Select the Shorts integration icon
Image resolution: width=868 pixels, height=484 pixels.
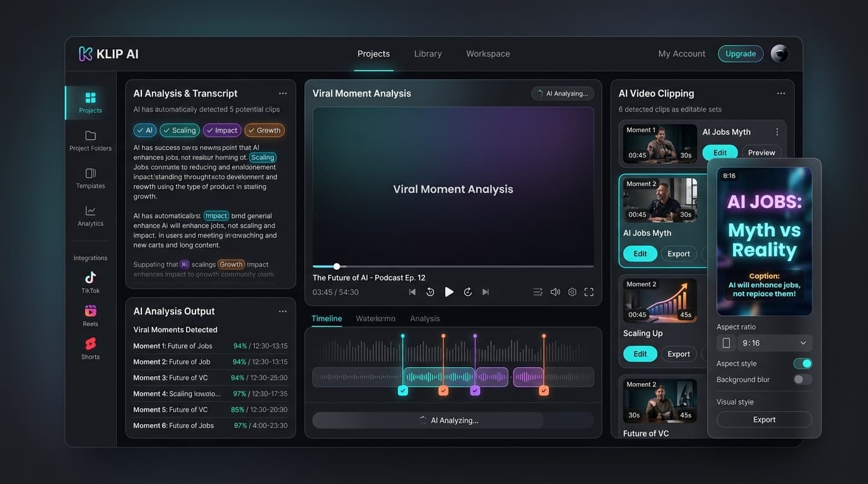90,343
